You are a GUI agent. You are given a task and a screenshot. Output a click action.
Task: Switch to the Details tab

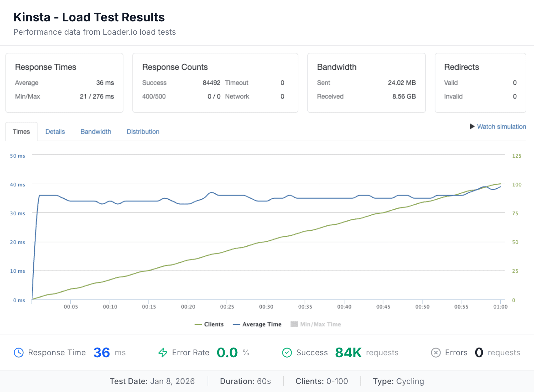[x=55, y=132]
